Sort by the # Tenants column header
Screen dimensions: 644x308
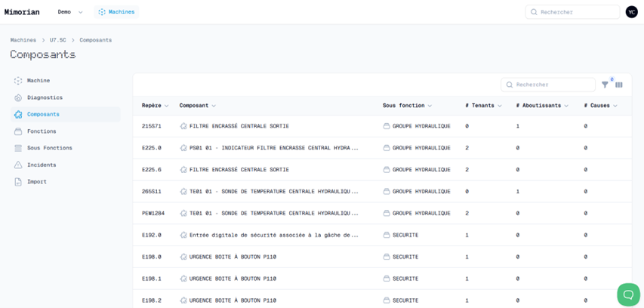483,106
